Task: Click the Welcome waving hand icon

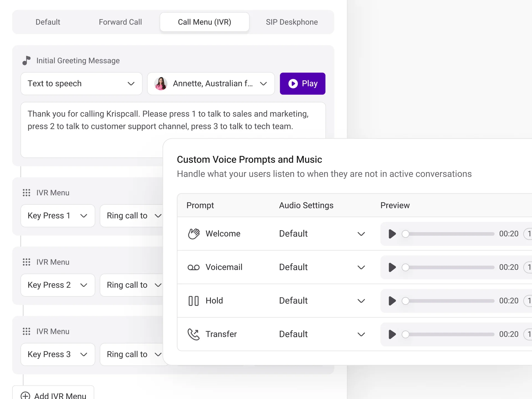Action: click(x=194, y=234)
